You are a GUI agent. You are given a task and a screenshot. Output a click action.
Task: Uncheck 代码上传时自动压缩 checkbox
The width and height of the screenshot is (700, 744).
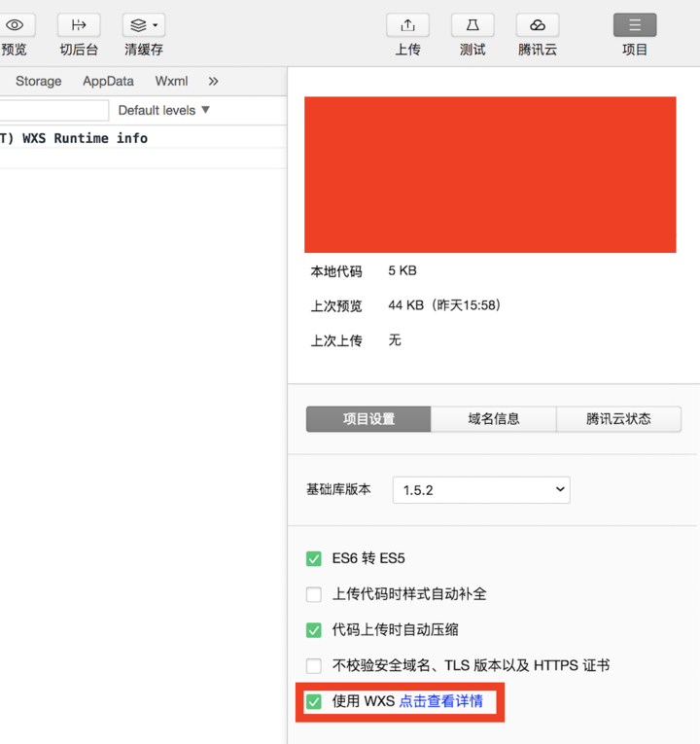click(x=313, y=630)
